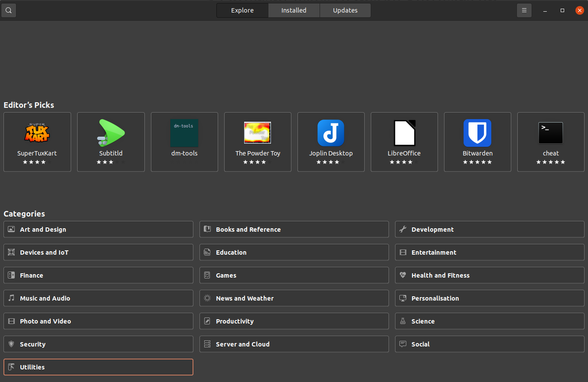This screenshot has width=588, height=382.
Task: View the Bitwarden app details
Action: point(477,142)
